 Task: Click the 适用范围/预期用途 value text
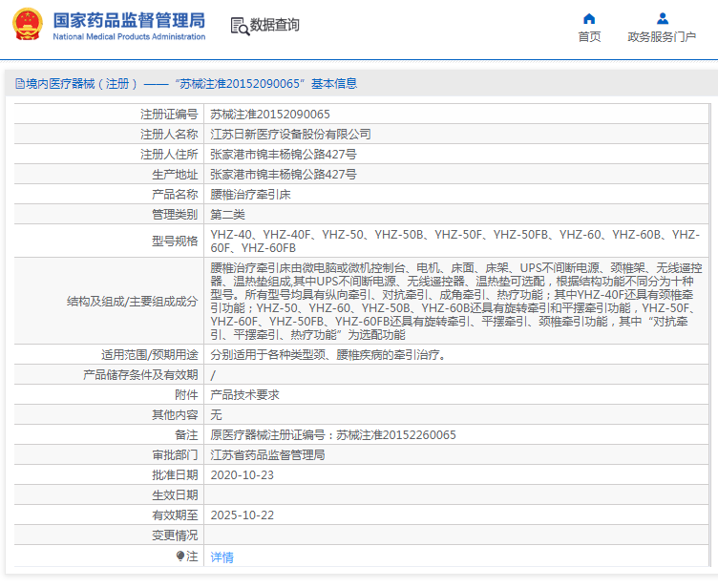pyautogui.click(x=328, y=355)
